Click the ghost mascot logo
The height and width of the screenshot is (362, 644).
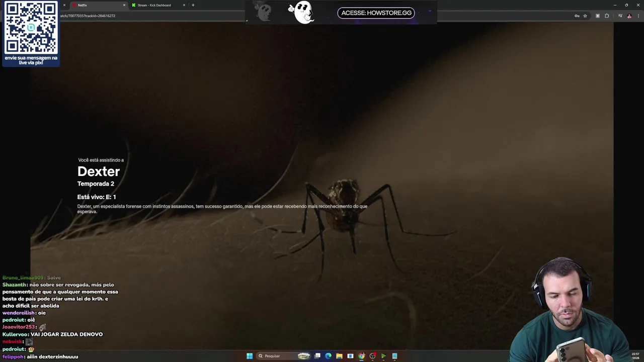(x=302, y=13)
